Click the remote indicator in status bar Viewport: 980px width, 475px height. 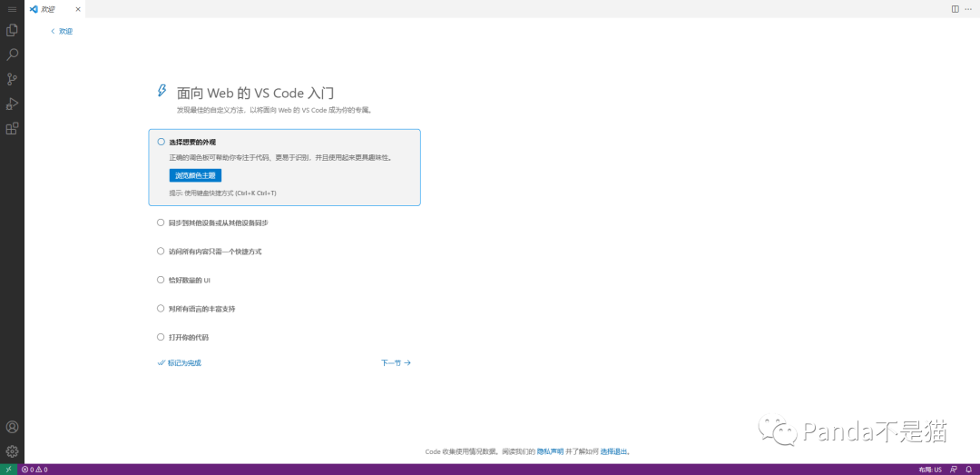pyautogui.click(x=9, y=470)
